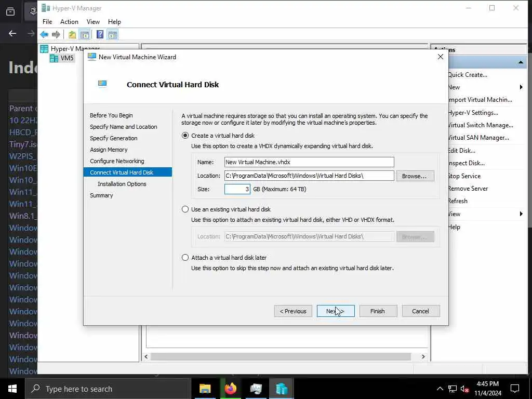Open Firefox from the taskbar
The image size is (532, 399).
tap(230, 389)
